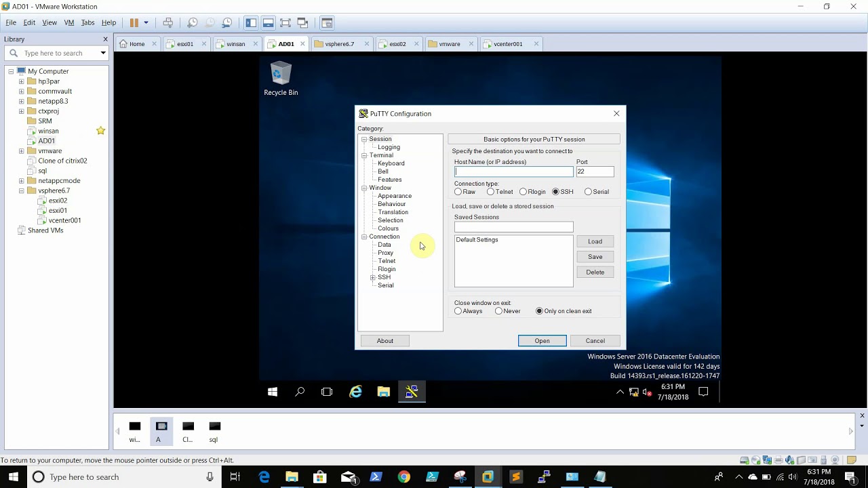Viewport: 868px width, 488px height.
Task: Open Google Chrome on host taskbar
Action: point(403,477)
